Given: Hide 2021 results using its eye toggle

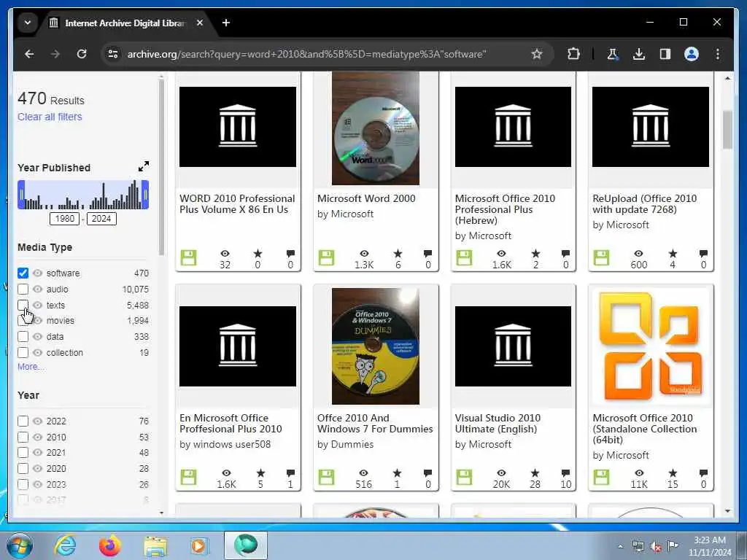Looking at the screenshot, I should coord(38,452).
